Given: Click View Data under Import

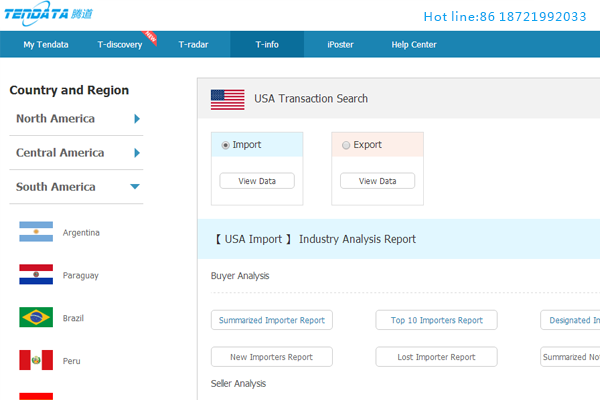Looking at the screenshot, I should point(257,181).
